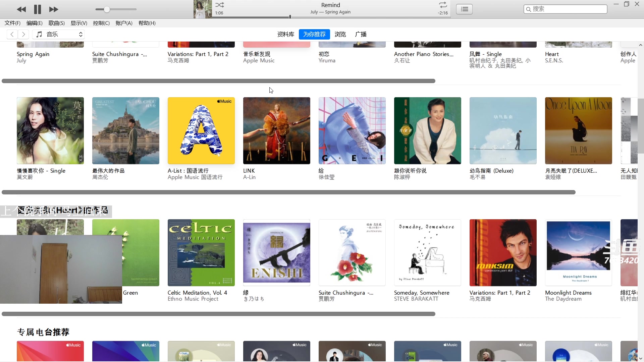The width and height of the screenshot is (644, 362).
Task: Open the 编辑(E) menu
Action: tap(35, 23)
